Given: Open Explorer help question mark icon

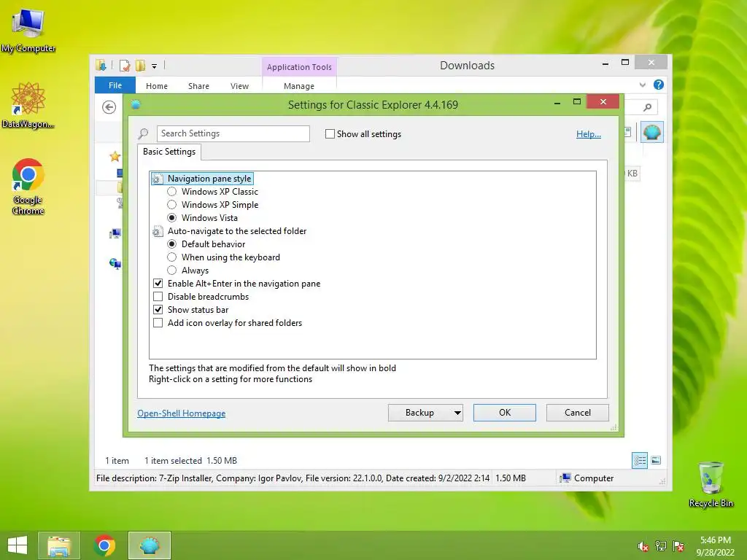Looking at the screenshot, I should pos(659,85).
